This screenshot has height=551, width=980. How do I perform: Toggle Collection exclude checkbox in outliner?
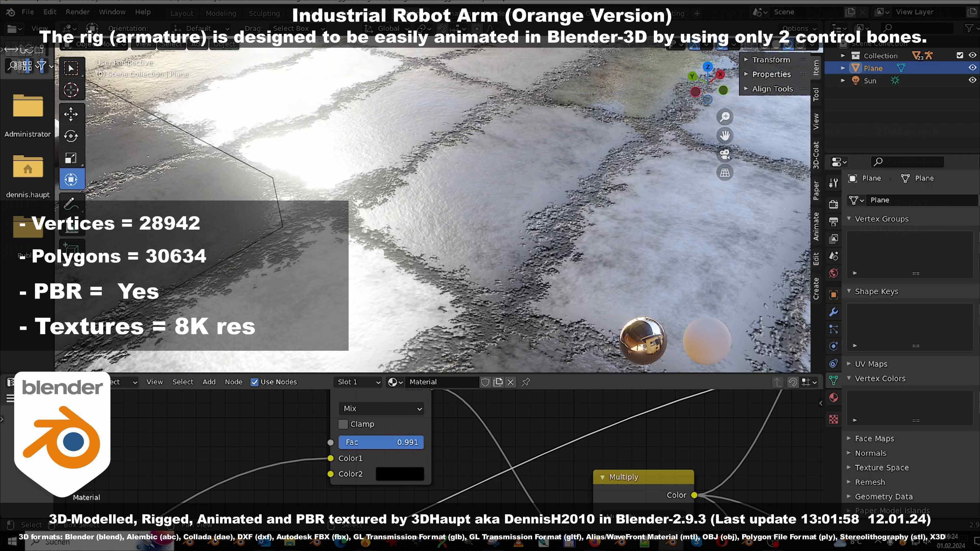pyautogui.click(x=960, y=55)
